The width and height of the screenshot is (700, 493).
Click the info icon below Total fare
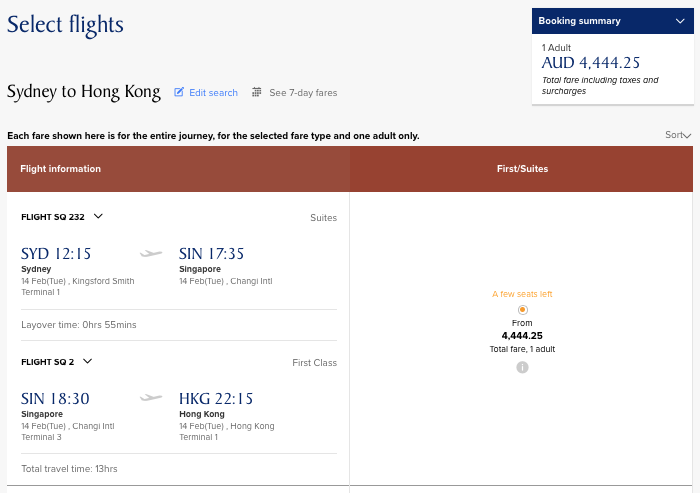click(522, 367)
